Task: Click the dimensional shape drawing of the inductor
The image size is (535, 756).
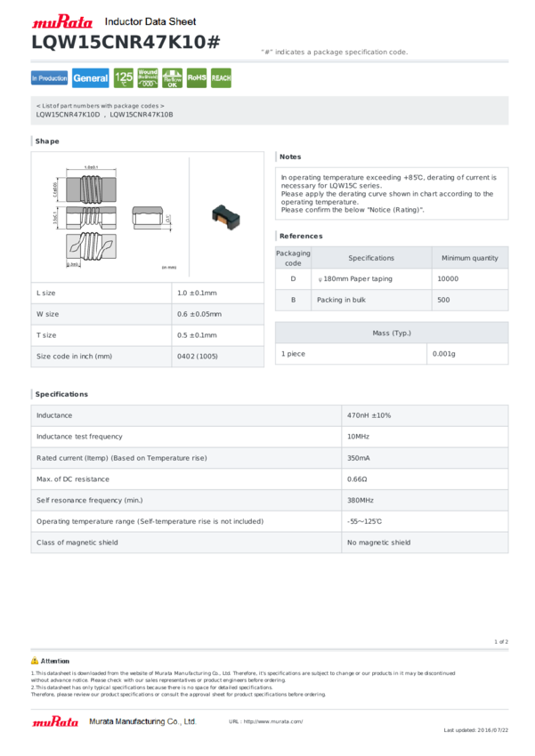Action: tap(113, 217)
